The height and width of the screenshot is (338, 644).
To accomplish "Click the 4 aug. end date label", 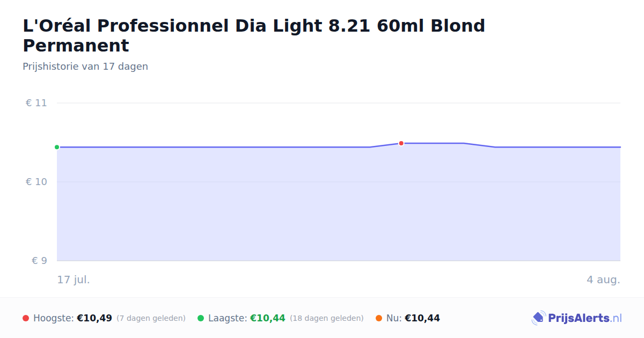I will click(603, 280).
